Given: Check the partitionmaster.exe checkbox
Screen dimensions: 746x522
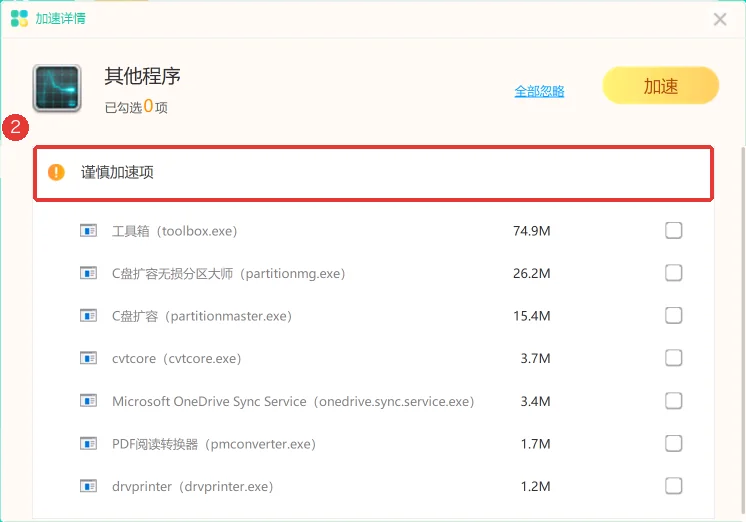Looking at the screenshot, I should pos(673,315).
